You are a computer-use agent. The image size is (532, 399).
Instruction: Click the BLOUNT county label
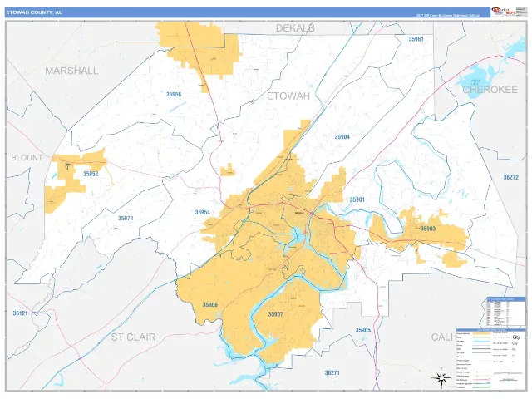(x=27, y=158)
